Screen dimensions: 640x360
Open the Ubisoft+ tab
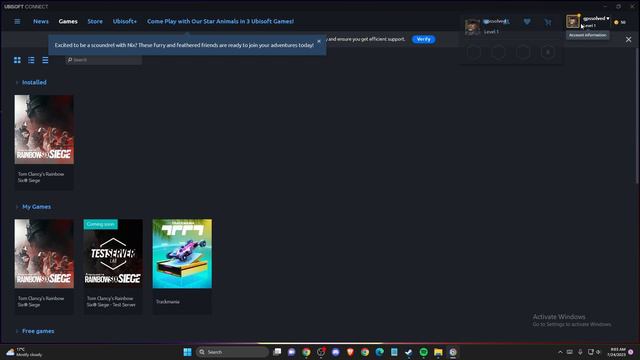click(x=125, y=21)
